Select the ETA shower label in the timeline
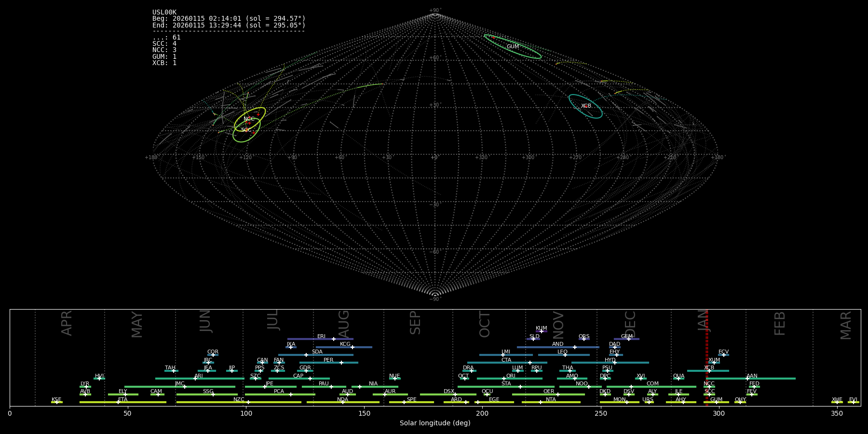The image size is (868, 434). pyautogui.click(x=123, y=400)
